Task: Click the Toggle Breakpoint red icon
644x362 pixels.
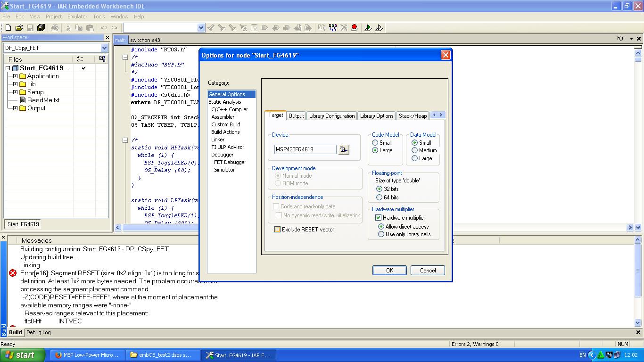Action: click(355, 28)
